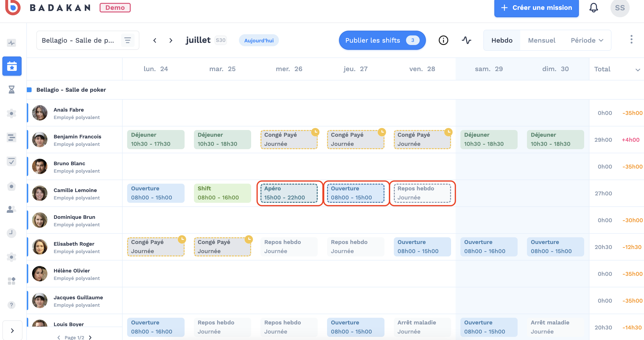Open the planning calendar sidebar icon
644x340 pixels.
point(12,66)
